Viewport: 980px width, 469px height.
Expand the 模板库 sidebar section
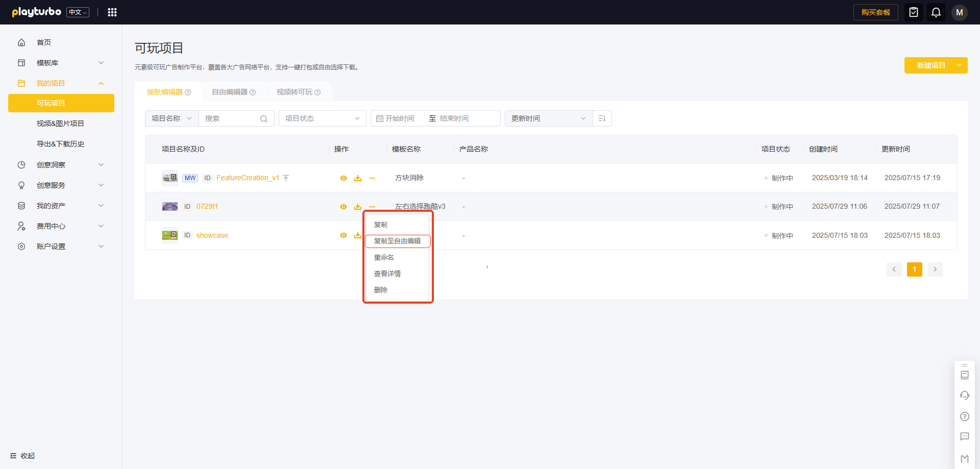(61, 63)
